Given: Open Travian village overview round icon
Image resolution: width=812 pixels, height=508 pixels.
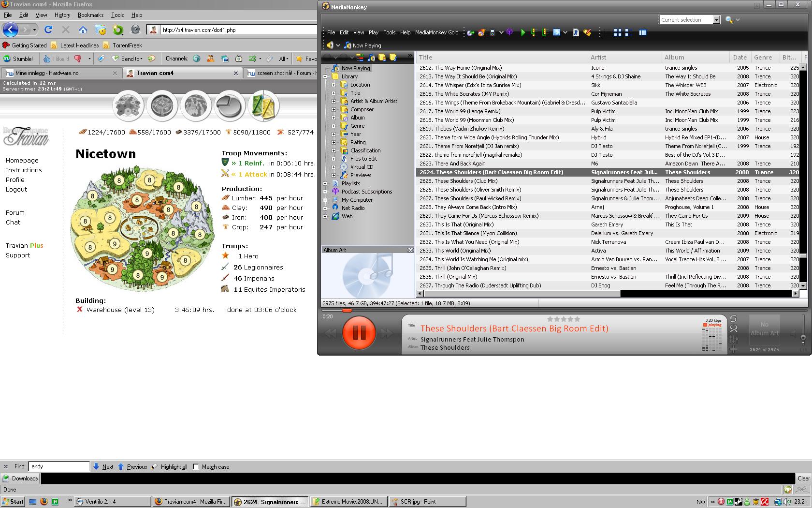Looking at the screenshot, I should [x=128, y=105].
